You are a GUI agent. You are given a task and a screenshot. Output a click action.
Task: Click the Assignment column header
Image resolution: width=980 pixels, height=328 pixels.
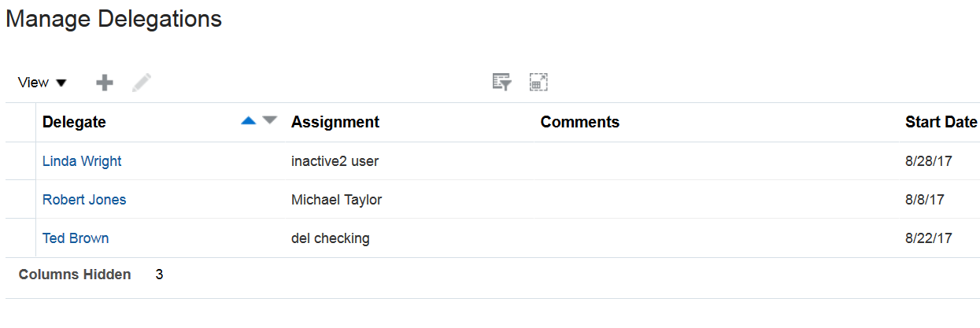tap(335, 122)
